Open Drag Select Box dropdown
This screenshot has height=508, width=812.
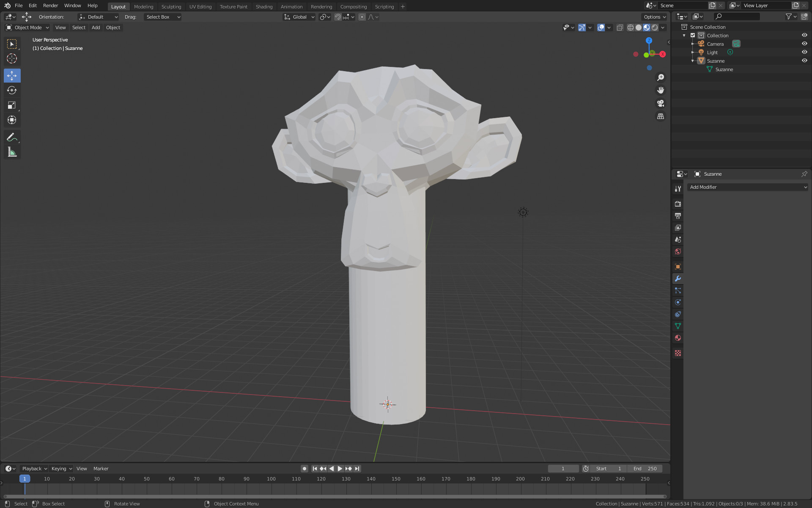click(x=163, y=17)
